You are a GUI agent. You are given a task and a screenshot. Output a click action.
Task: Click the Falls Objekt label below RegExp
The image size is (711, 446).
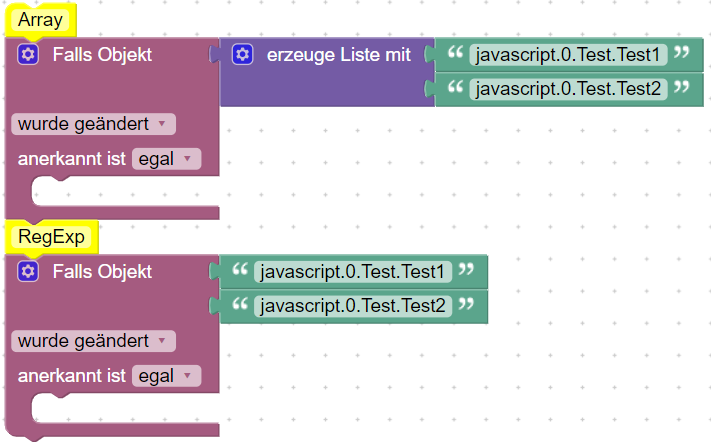point(102,271)
